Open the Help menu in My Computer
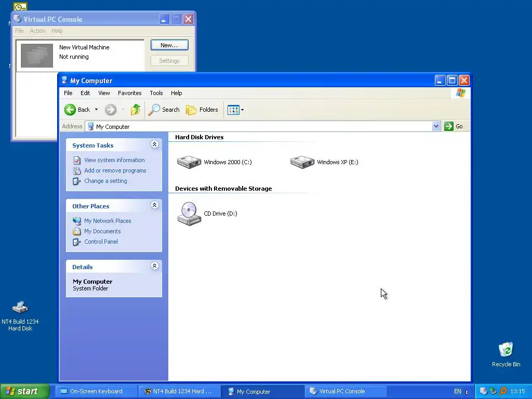This screenshot has width=532, height=399. click(176, 93)
